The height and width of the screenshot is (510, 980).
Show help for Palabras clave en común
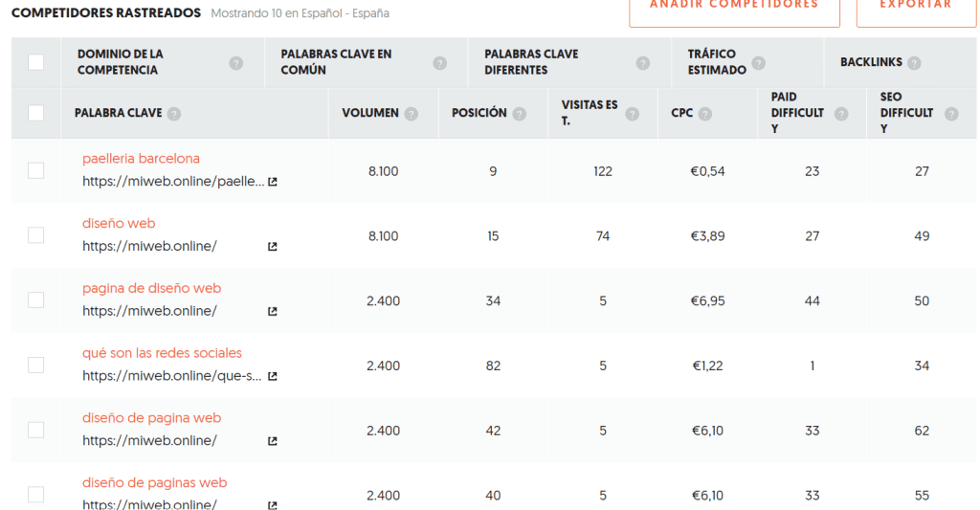tap(440, 63)
